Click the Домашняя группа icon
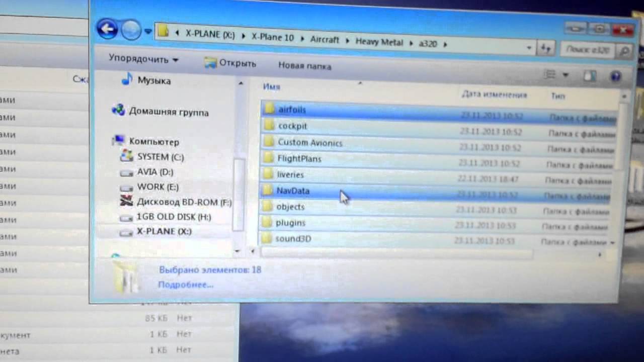Screen dimensions: 644x362 [x=119, y=110]
